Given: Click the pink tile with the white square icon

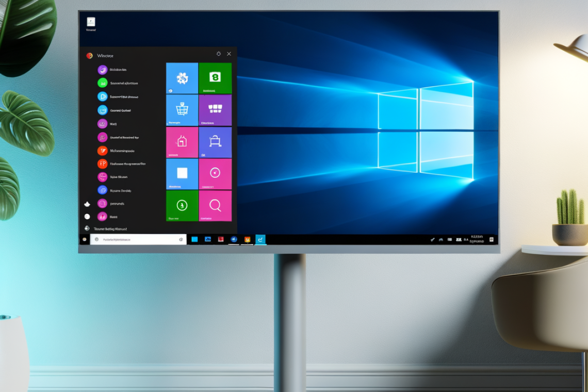Looking at the screenshot, I should tap(182, 173).
